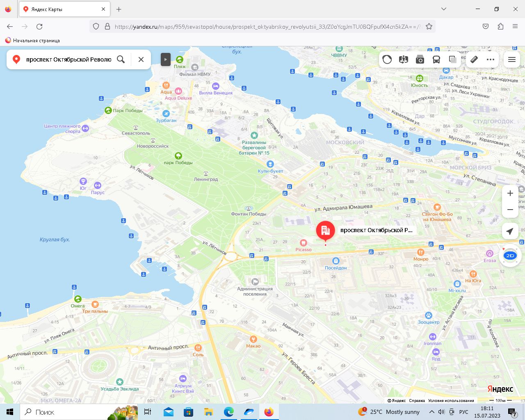Click my location arrow button
Screen dimensions: 525x420
(x=510, y=231)
